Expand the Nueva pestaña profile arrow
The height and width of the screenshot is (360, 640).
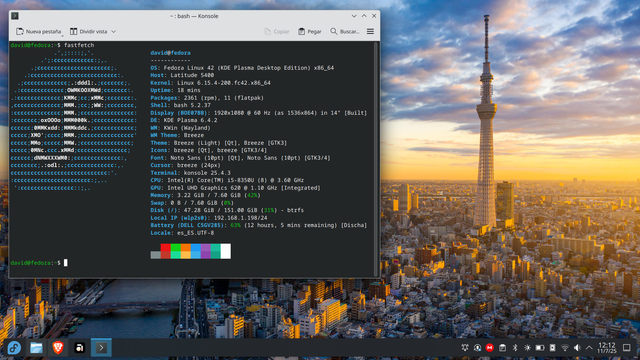click(62, 35)
